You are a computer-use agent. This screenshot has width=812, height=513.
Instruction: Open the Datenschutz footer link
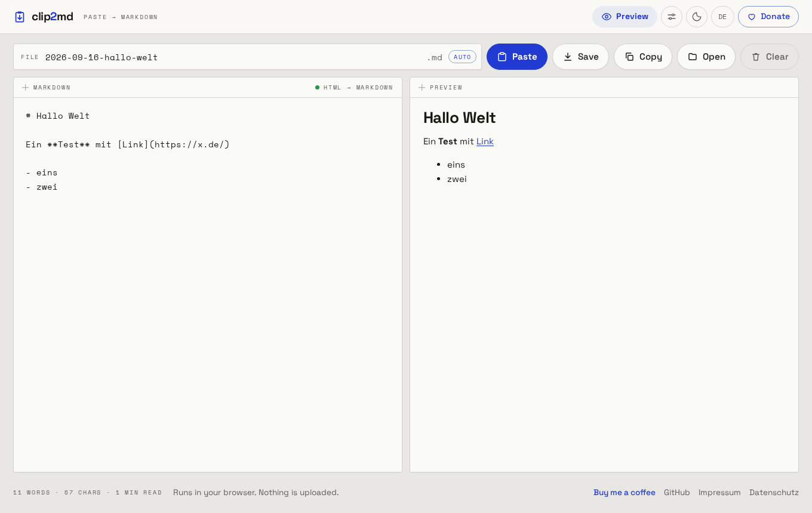coord(774,492)
